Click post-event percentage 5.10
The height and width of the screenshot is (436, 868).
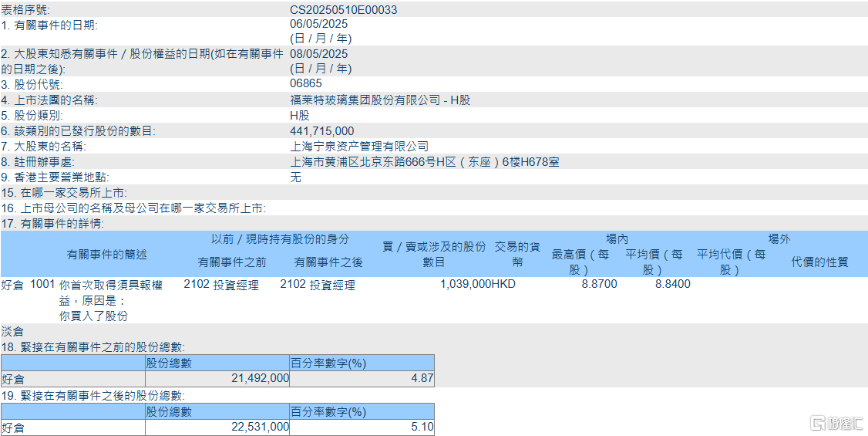click(x=424, y=428)
